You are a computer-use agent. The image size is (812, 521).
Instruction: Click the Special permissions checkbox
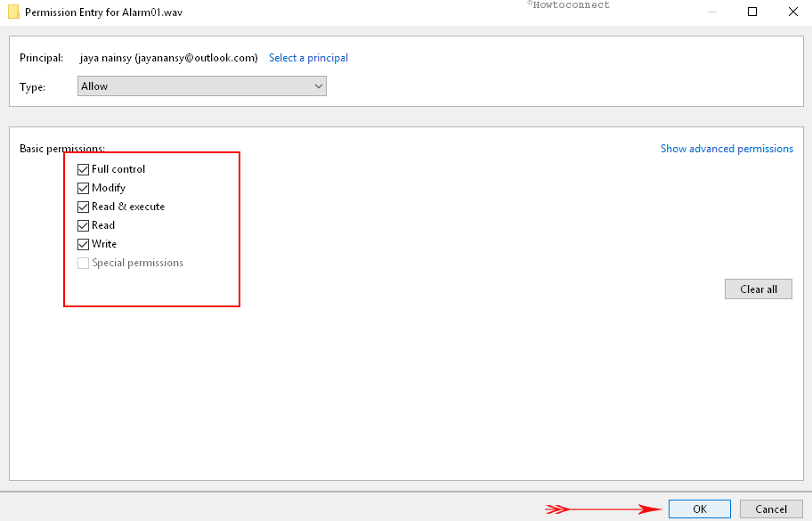(83, 263)
